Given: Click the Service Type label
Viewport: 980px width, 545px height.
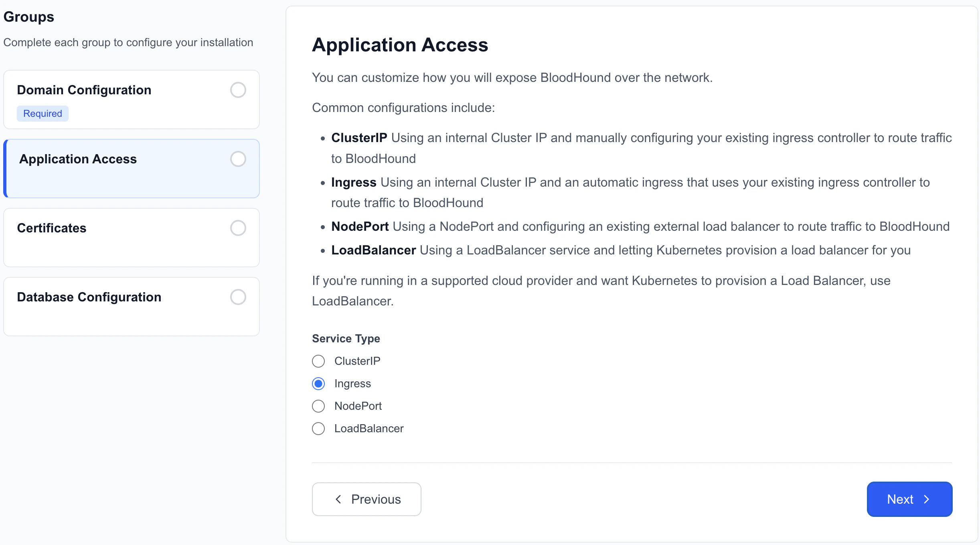Looking at the screenshot, I should pos(346,338).
